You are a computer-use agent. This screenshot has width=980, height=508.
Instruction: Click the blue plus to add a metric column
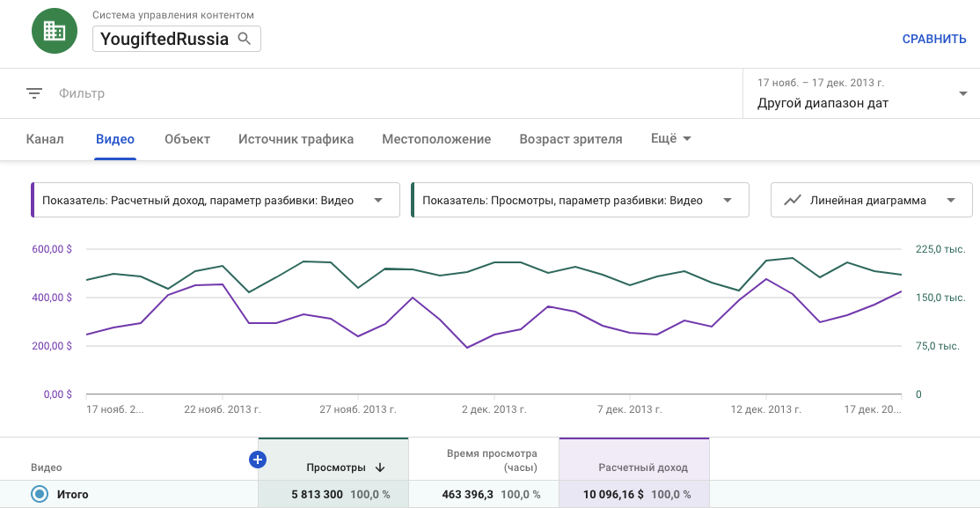point(258,459)
